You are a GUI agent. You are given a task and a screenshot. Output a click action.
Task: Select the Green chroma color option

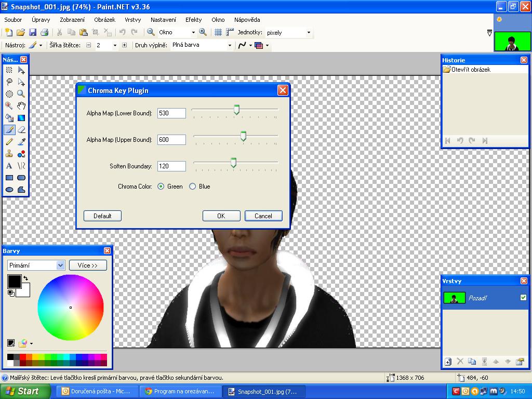point(161,187)
